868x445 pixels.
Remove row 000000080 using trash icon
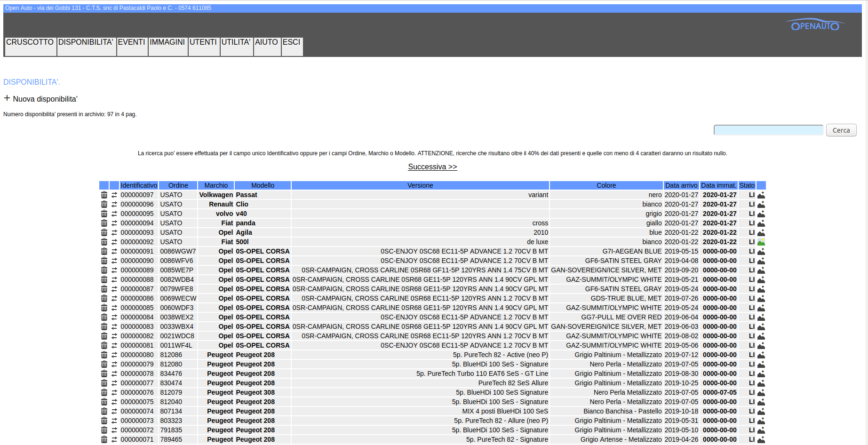104,355
